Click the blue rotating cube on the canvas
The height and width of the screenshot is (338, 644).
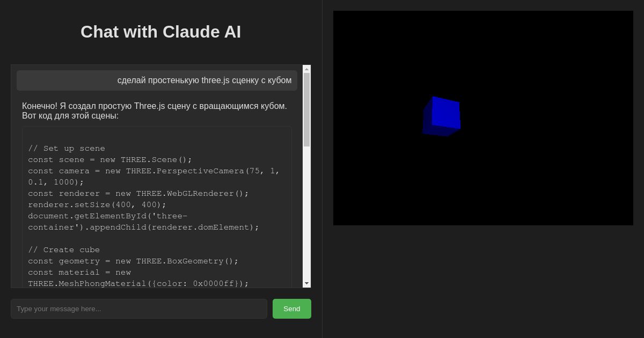pos(442,115)
